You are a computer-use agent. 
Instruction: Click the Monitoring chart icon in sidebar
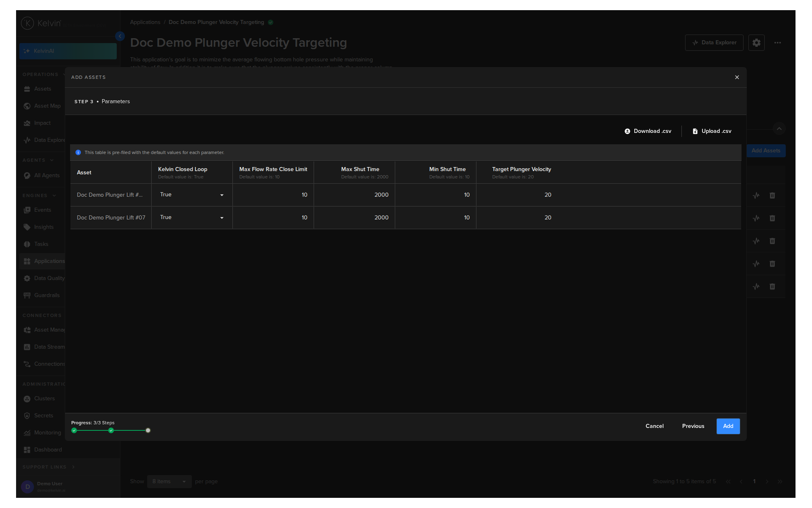(x=27, y=433)
